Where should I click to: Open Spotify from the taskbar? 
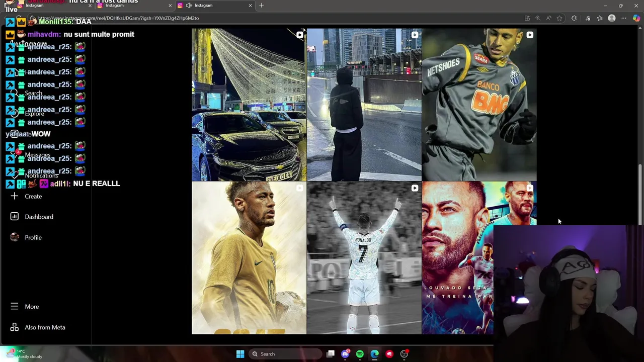coord(360,354)
